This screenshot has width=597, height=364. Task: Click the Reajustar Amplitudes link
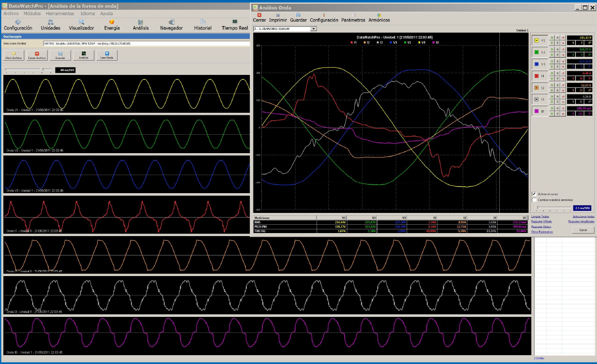581,221
